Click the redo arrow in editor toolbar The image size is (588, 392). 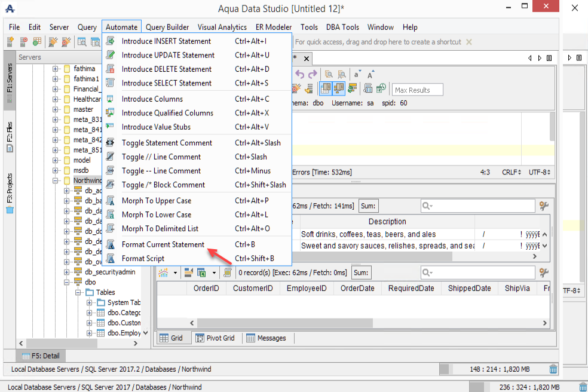point(313,74)
